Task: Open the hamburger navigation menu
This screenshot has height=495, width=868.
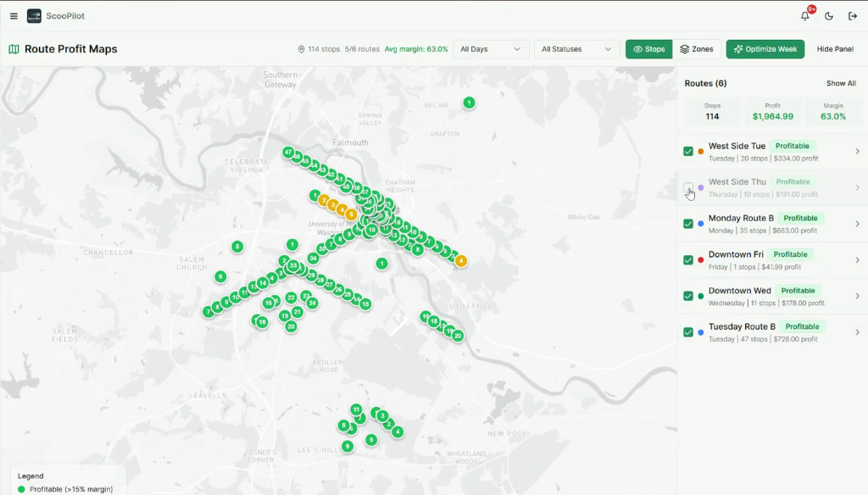Action: 14,16
